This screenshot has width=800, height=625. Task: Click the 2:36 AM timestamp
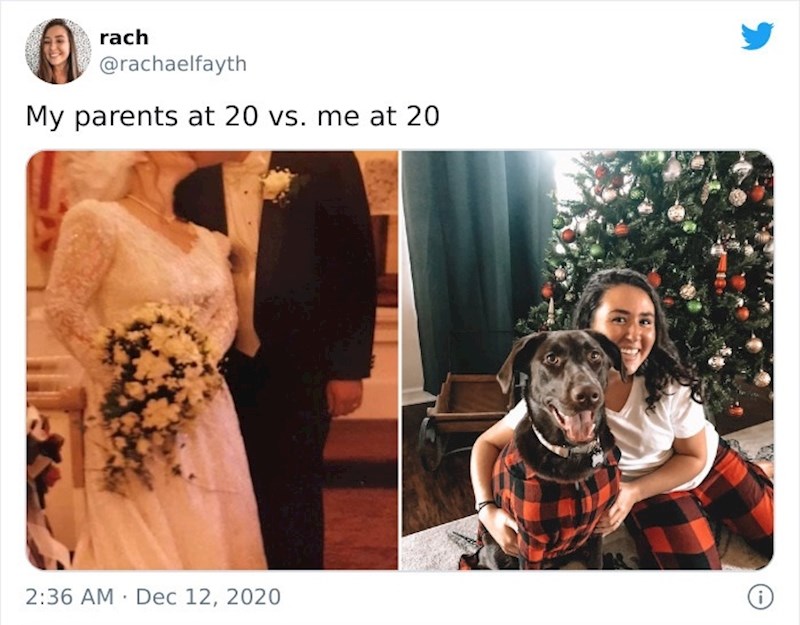click(69, 596)
